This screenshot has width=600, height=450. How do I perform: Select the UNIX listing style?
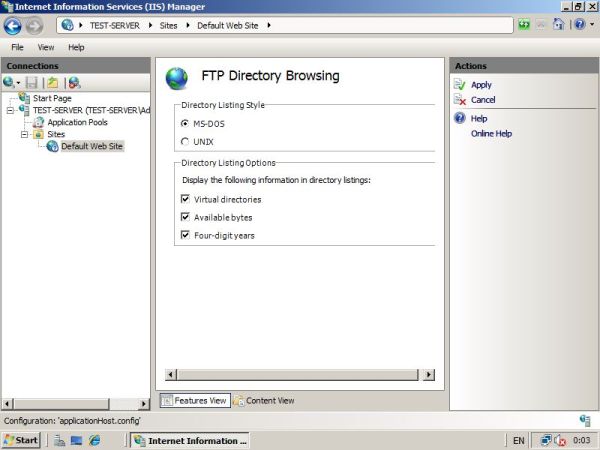point(185,142)
